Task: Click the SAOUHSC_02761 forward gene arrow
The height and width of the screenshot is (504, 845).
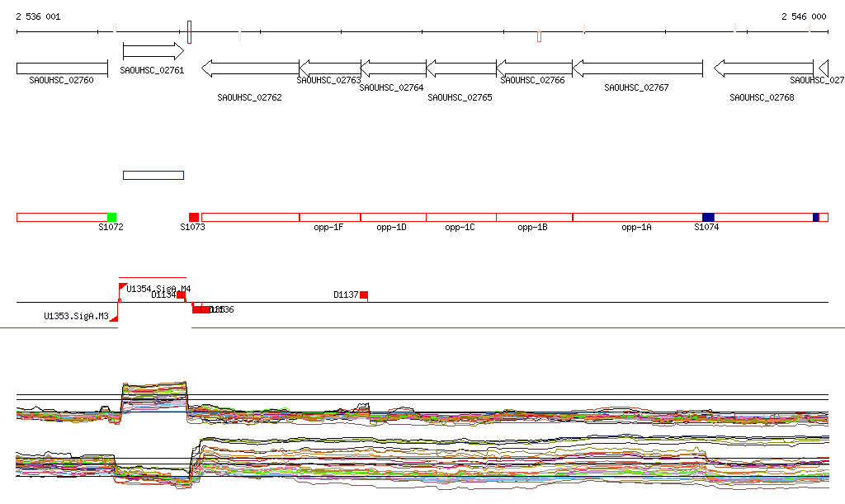Action: [x=153, y=51]
